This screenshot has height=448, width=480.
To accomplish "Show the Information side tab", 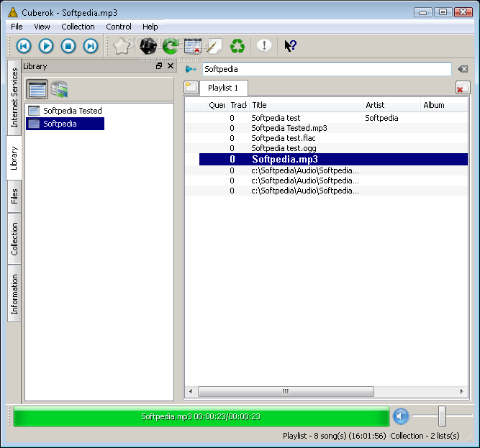I will tap(14, 293).
